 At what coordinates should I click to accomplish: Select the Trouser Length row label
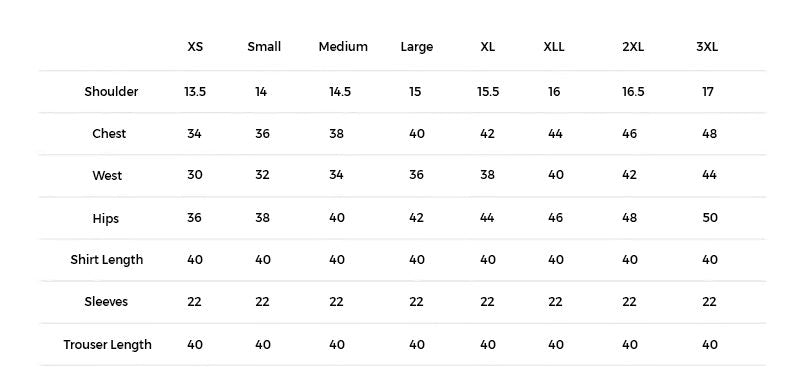pyautogui.click(x=108, y=345)
